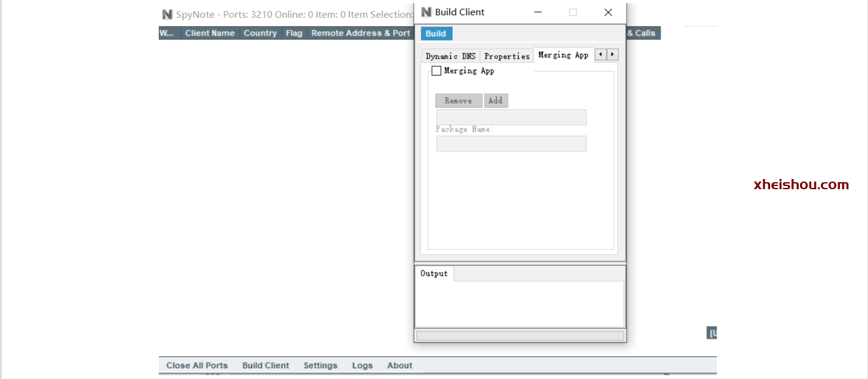
Task: Click the Country column header
Action: (x=260, y=33)
